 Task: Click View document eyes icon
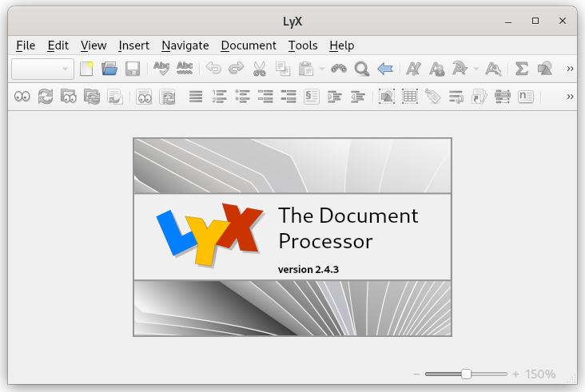[x=22, y=97]
